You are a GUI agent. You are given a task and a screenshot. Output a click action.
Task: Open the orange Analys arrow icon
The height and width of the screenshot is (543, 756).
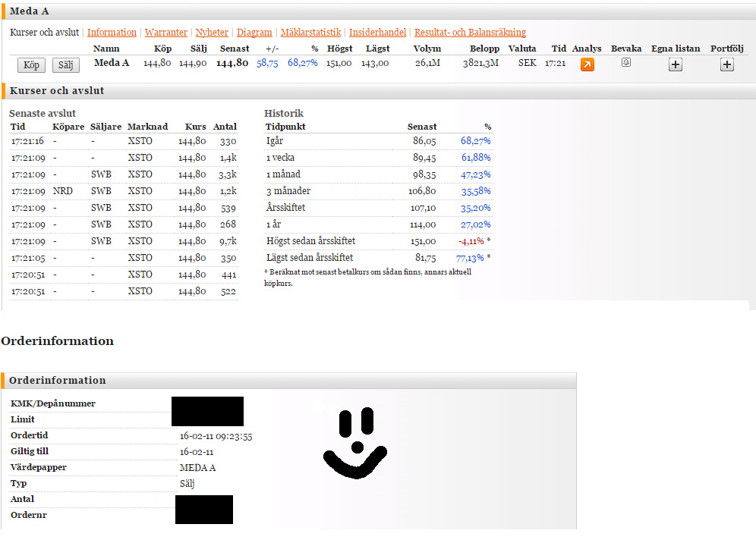pos(587,64)
